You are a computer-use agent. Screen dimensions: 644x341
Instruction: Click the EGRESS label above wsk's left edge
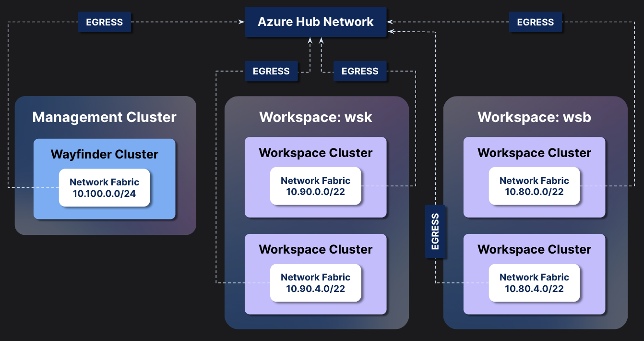[x=271, y=71]
